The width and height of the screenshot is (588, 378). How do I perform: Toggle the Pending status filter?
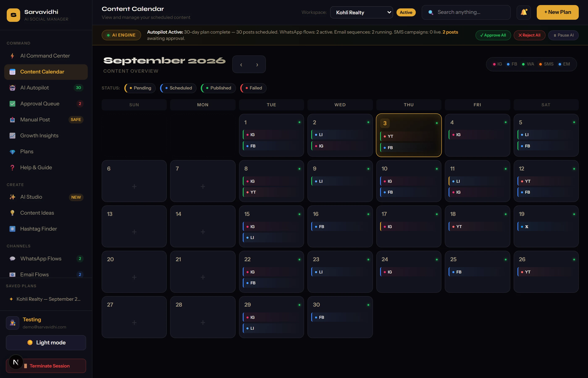click(140, 88)
